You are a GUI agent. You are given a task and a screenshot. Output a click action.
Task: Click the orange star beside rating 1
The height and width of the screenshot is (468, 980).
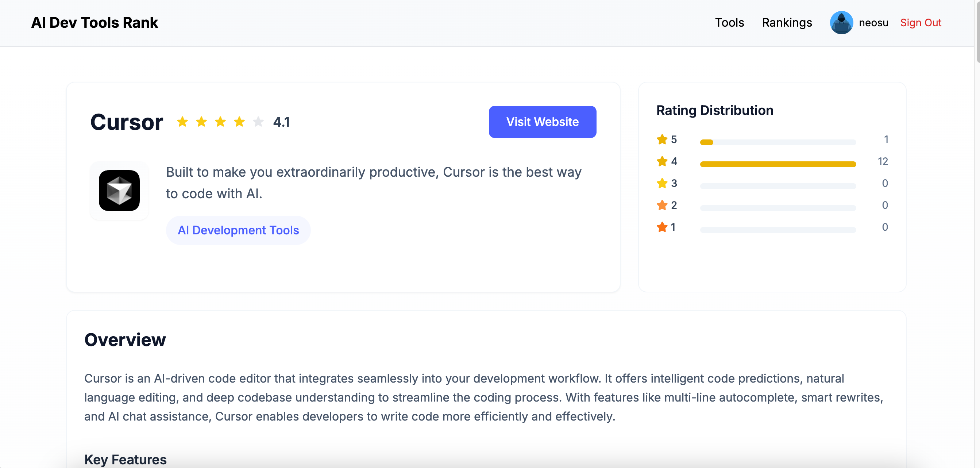click(662, 227)
